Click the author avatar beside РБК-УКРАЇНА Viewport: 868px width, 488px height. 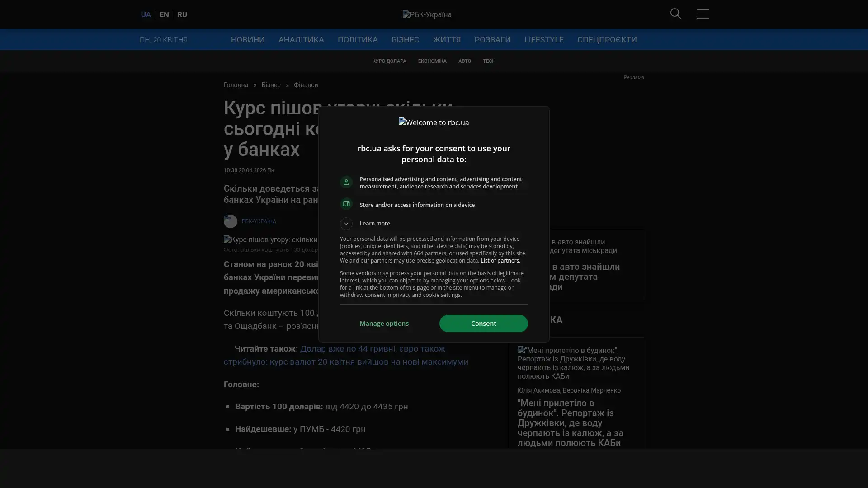(x=230, y=221)
